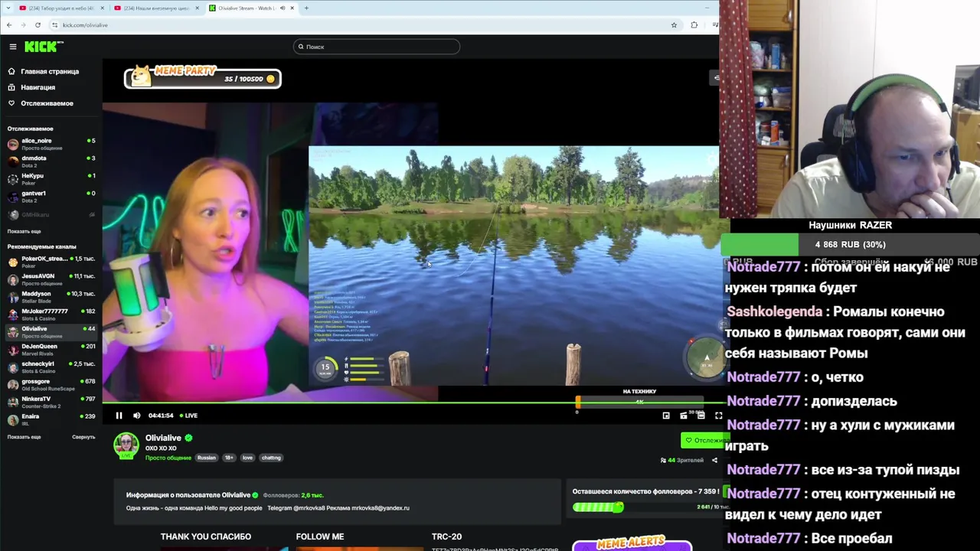Click the Meme Alerts banner

(x=632, y=544)
